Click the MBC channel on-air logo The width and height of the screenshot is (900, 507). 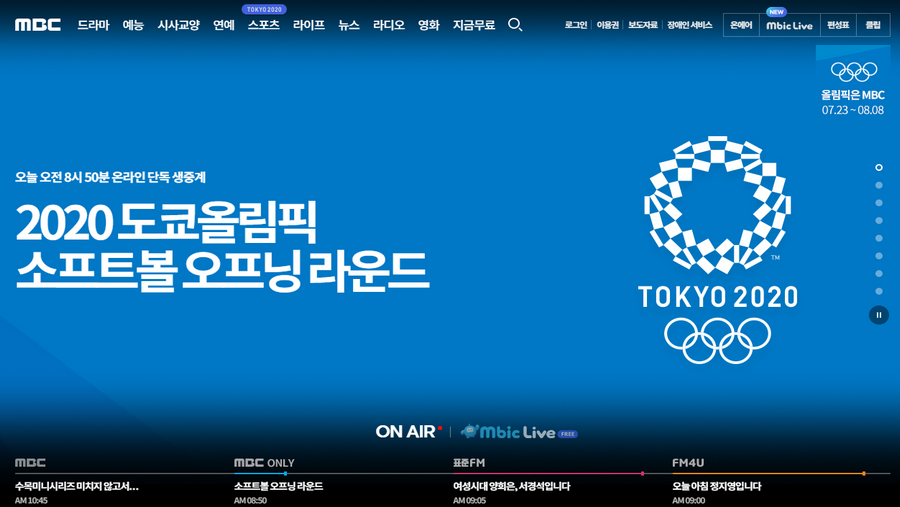(x=30, y=463)
